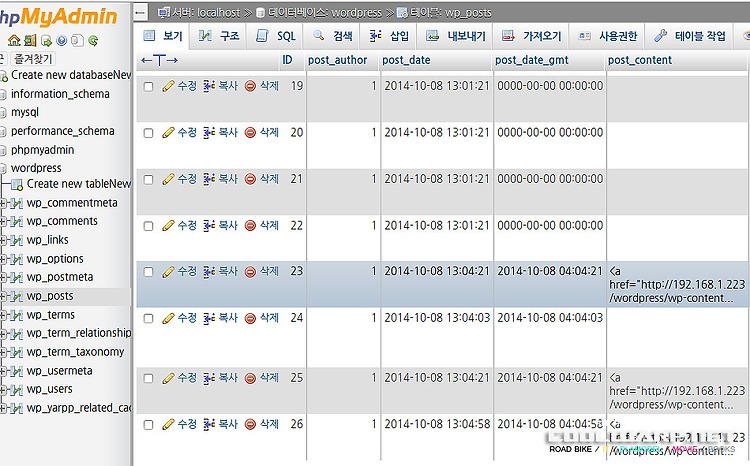Check the checkbox for row ID 24

[149, 319]
